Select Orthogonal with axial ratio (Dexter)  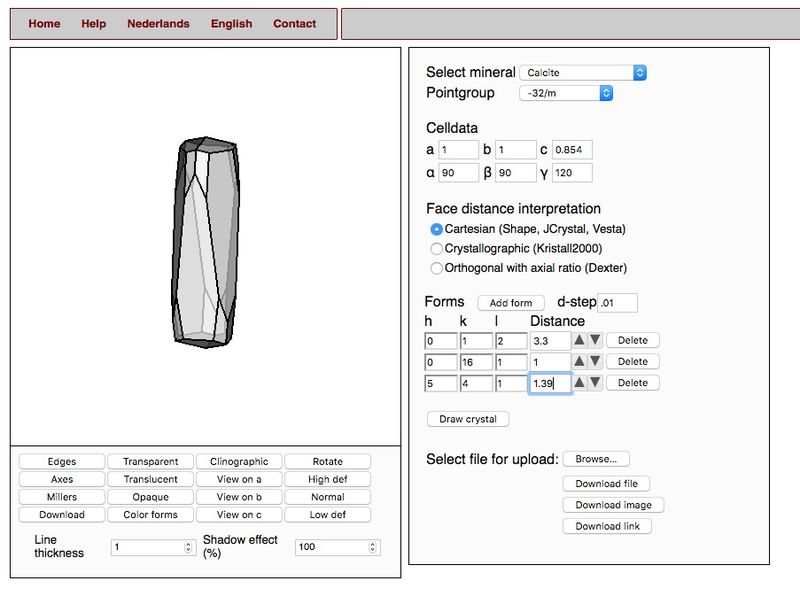(x=436, y=268)
